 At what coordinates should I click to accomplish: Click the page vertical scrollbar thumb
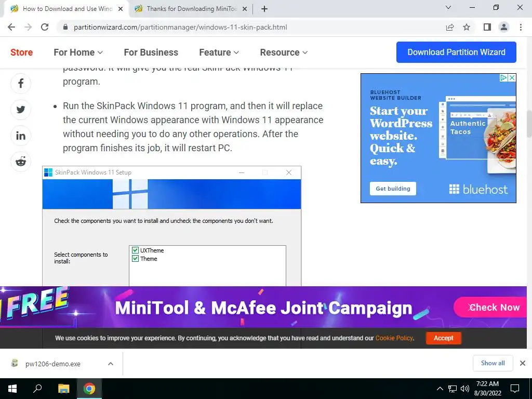(529, 124)
